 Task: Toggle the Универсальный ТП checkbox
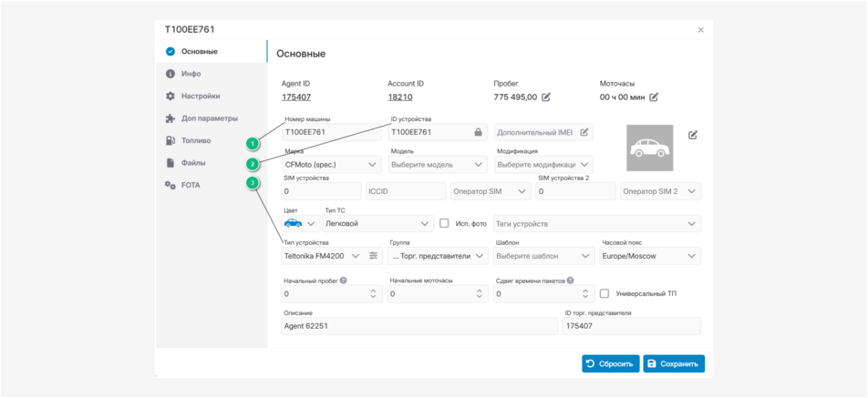pyautogui.click(x=604, y=294)
